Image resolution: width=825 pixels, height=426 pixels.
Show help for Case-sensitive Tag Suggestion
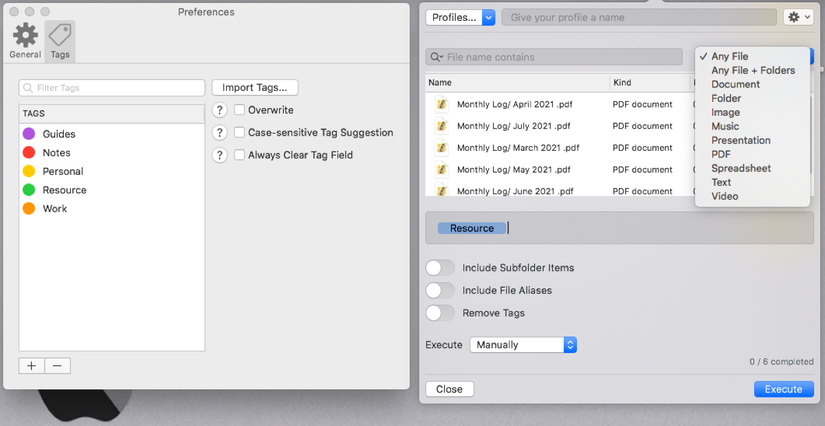[219, 133]
